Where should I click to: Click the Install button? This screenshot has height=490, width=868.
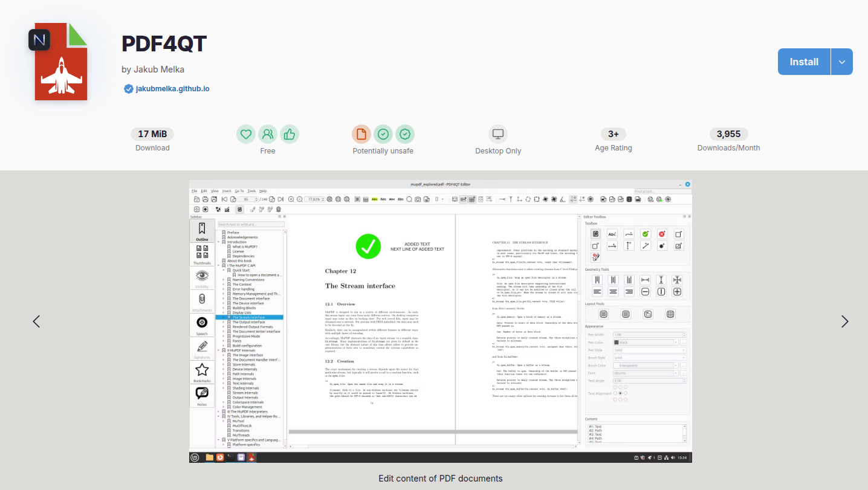pos(804,62)
